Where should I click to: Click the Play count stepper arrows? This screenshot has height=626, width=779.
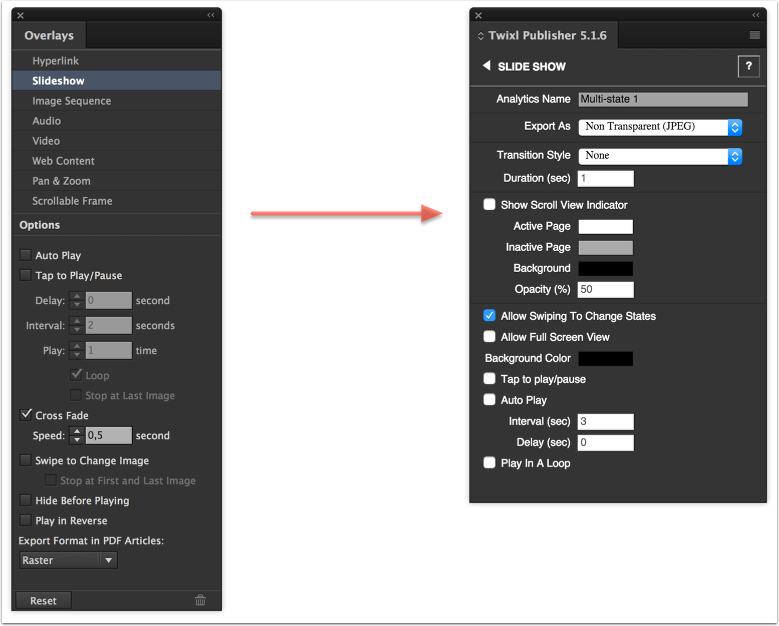77,350
